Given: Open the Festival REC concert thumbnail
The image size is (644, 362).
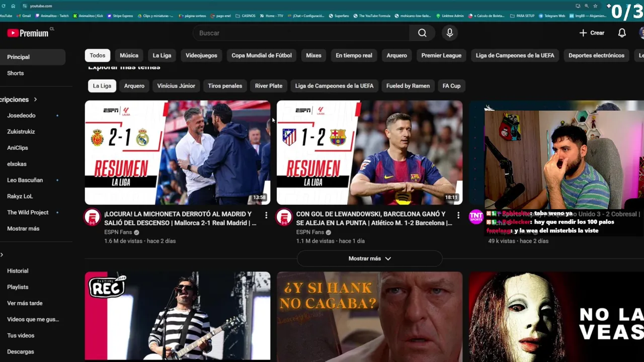Looking at the screenshot, I should pyautogui.click(x=178, y=316).
